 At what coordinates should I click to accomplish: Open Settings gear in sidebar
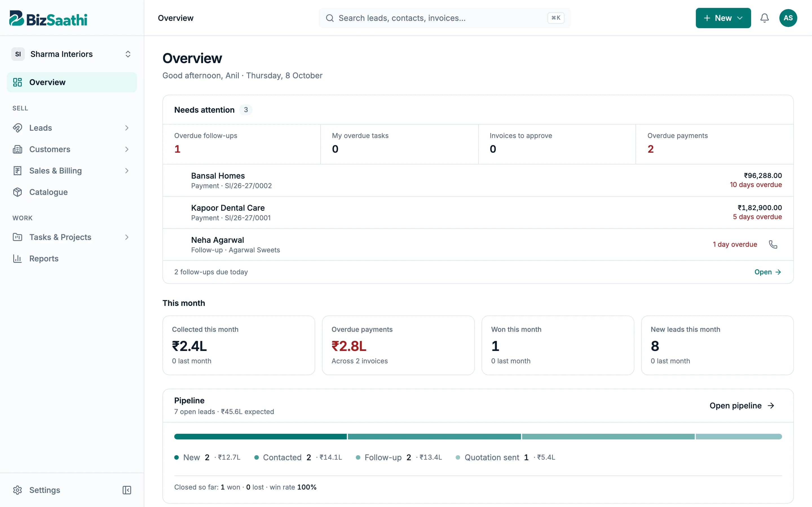point(17,490)
